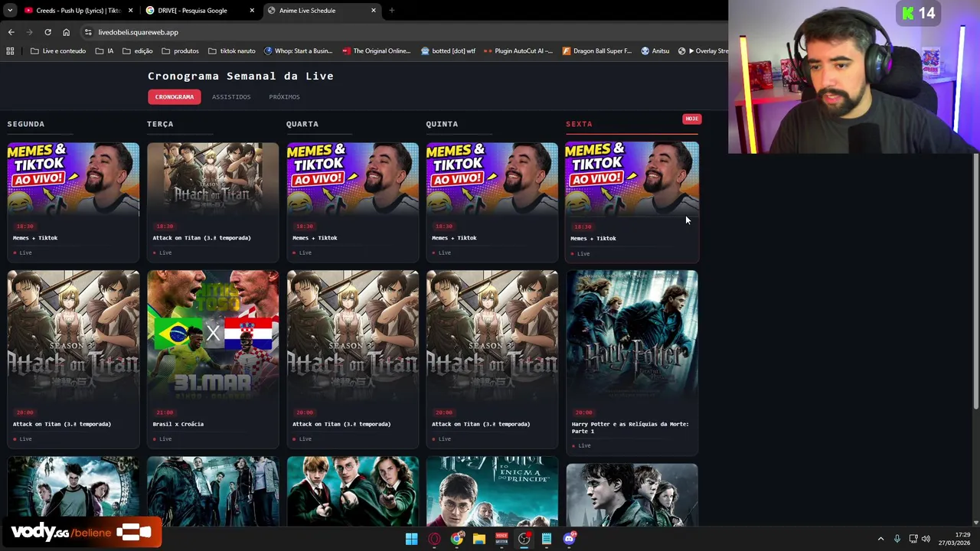Screen dimensions: 980x551
Task: Open the OBS Studio taskbar icon
Action: point(524,539)
